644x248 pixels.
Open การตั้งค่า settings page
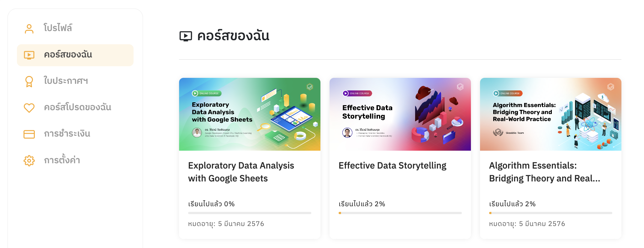tap(62, 160)
